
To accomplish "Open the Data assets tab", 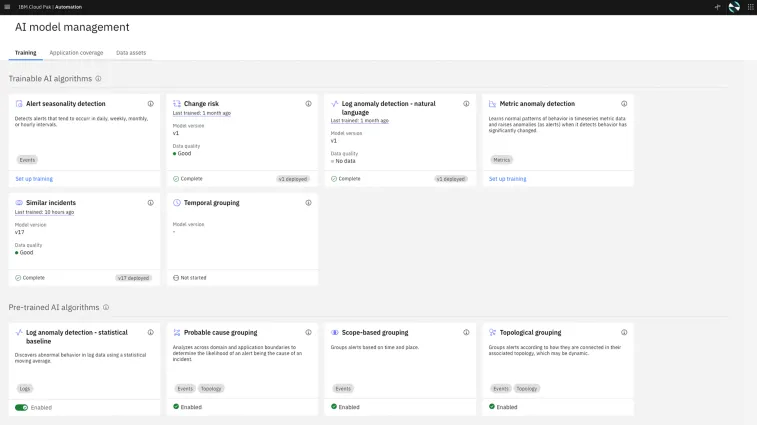I will [131, 52].
